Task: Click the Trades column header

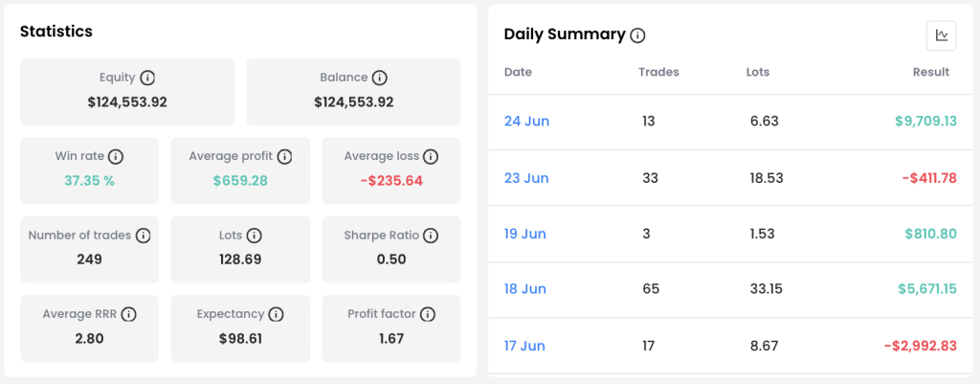Action: (x=658, y=72)
